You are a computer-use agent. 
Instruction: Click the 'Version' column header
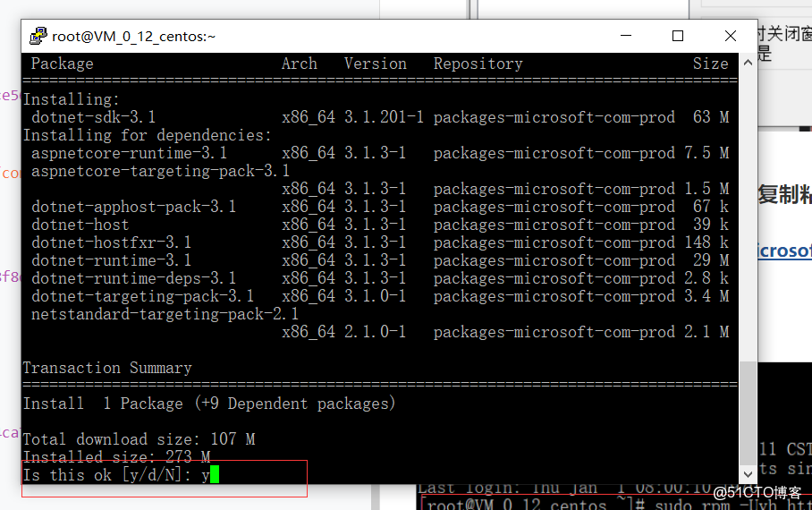376,64
